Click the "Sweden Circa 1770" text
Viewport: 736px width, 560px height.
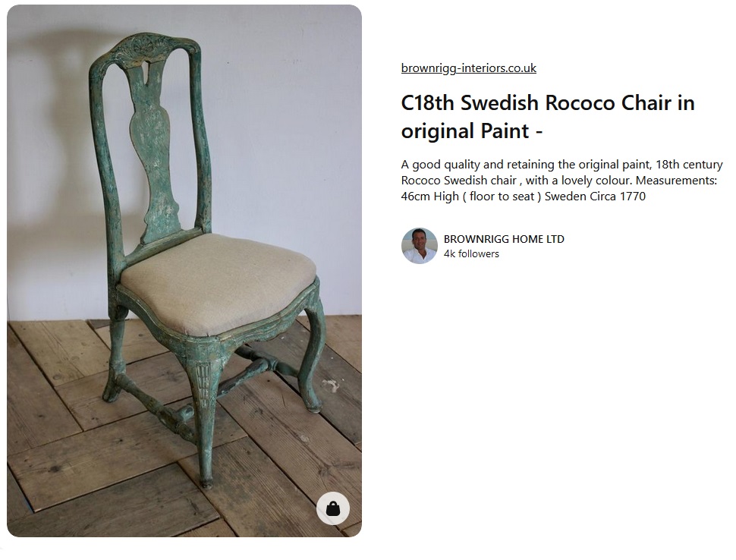[x=595, y=197]
